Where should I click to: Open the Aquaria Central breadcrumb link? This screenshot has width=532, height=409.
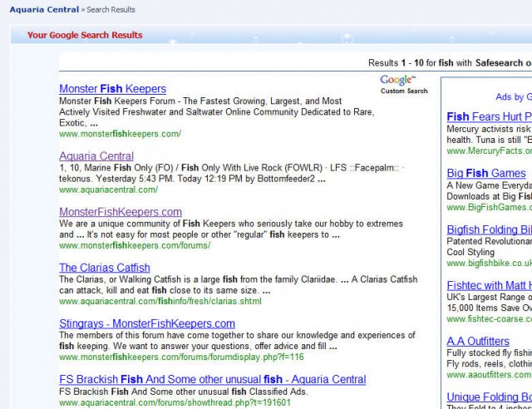[x=44, y=9]
